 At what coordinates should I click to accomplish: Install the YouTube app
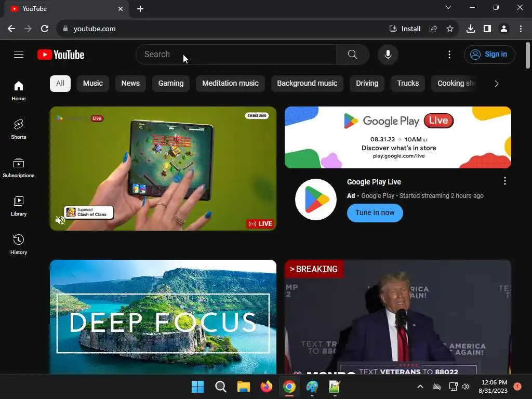(x=405, y=29)
